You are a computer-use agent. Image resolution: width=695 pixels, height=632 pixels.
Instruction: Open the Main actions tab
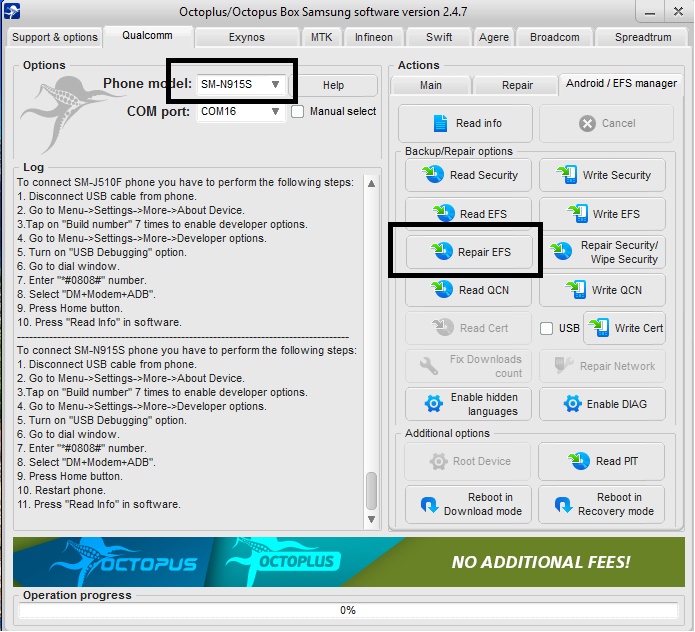coord(430,85)
